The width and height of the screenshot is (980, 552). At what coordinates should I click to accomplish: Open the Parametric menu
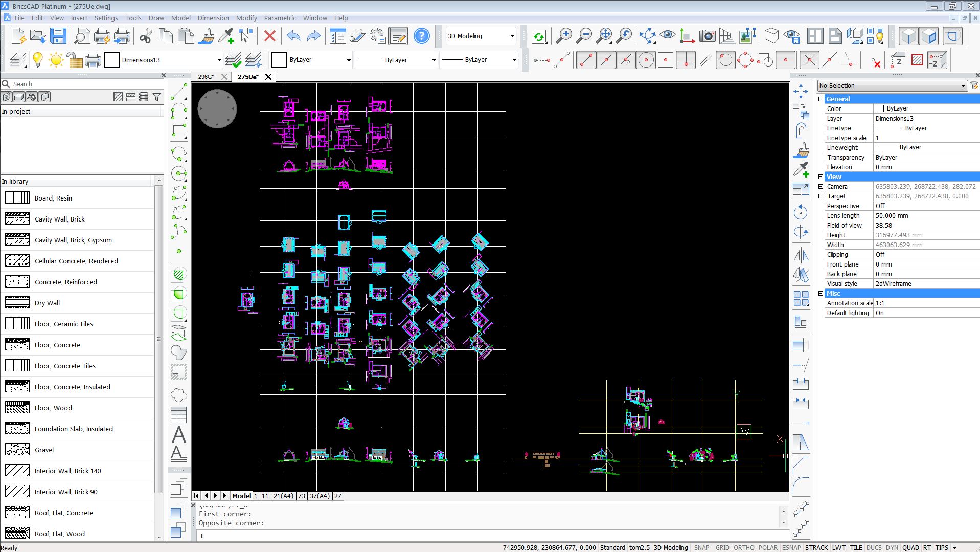click(x=280, y=18)
